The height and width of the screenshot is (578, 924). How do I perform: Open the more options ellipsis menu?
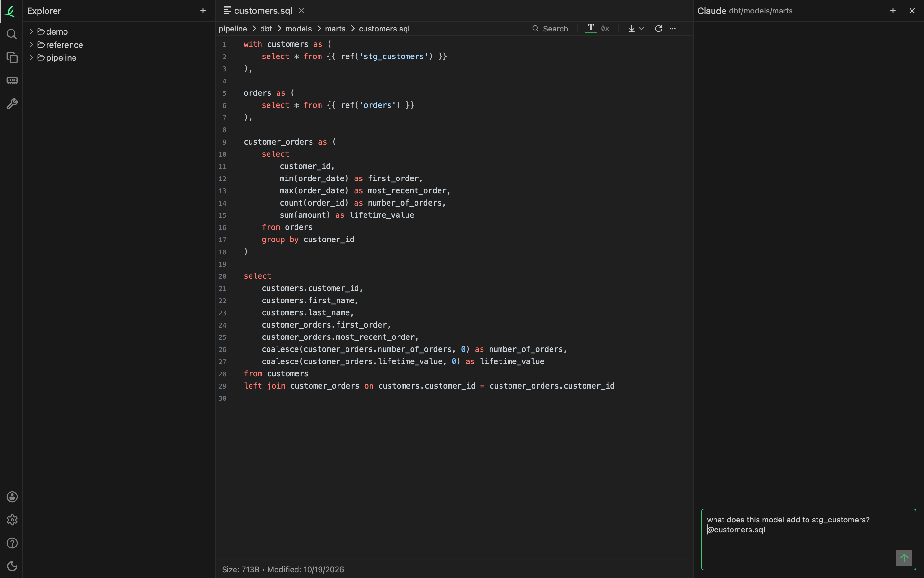(673, 29)
